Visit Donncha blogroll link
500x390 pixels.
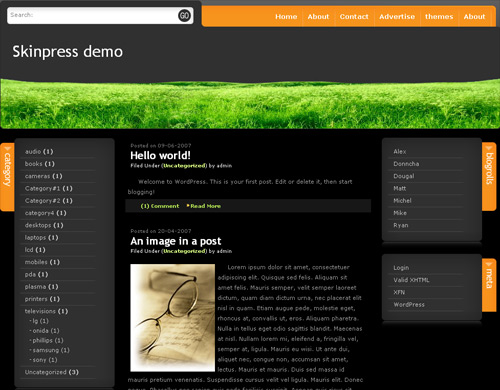point(406,164)
